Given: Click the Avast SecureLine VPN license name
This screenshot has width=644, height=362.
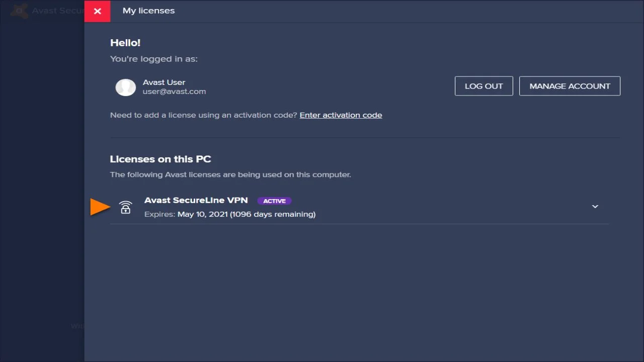Looking at the screenshot, I should point(196,200).
